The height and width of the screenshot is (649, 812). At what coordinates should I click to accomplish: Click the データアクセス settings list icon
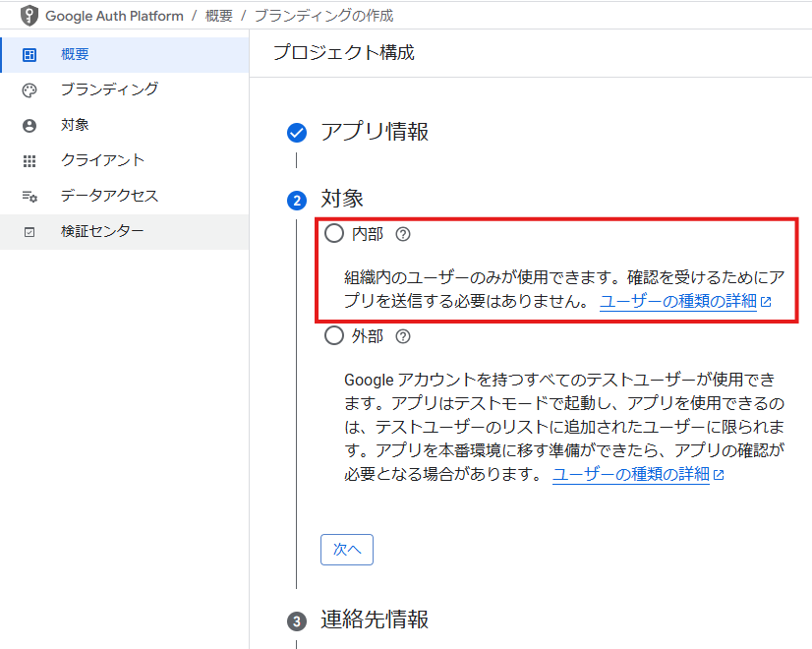[x=29, y=197]
